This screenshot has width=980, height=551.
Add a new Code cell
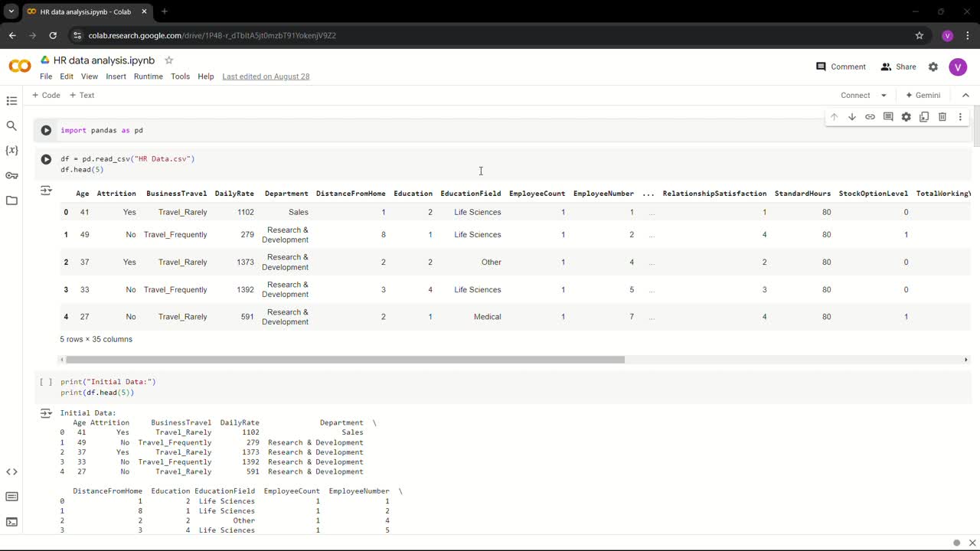coord(46,96)
